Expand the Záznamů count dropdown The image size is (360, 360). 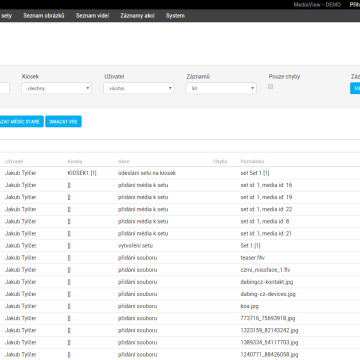[x=221, y=88]
